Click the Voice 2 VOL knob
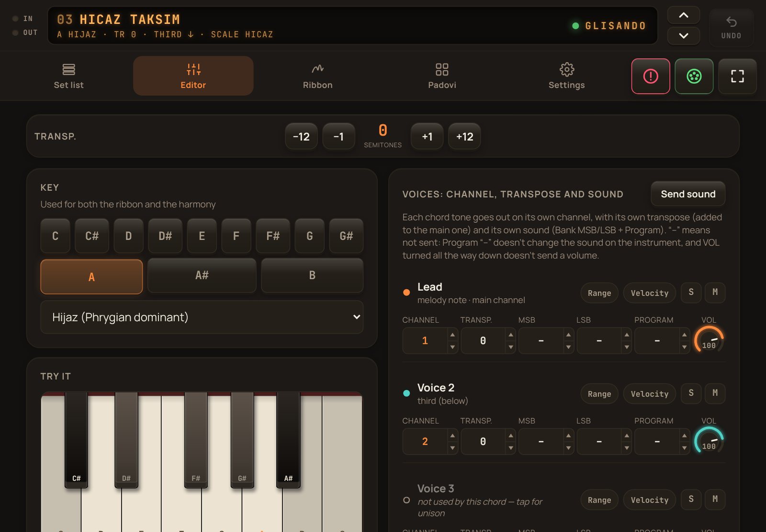Image resolution: width=766 pixels, height=532 pixels. 709,441
